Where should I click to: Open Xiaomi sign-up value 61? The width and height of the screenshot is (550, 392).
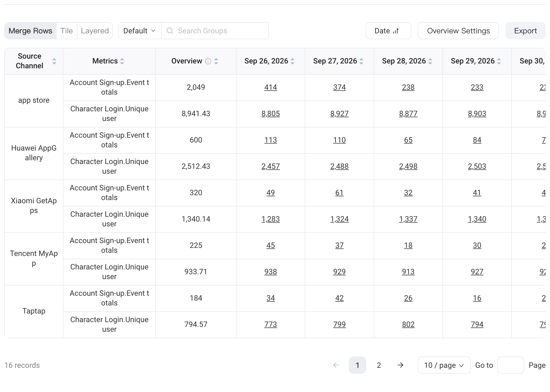(340, 193)
